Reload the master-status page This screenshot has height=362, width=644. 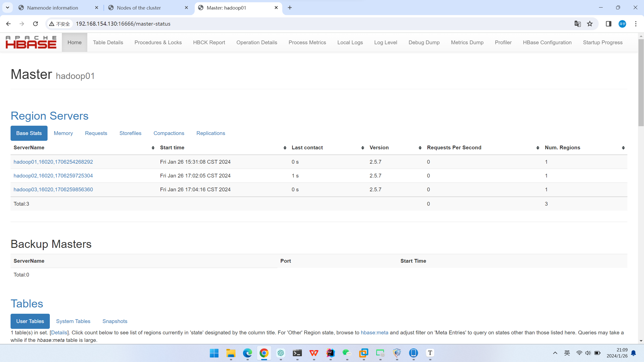35,24
